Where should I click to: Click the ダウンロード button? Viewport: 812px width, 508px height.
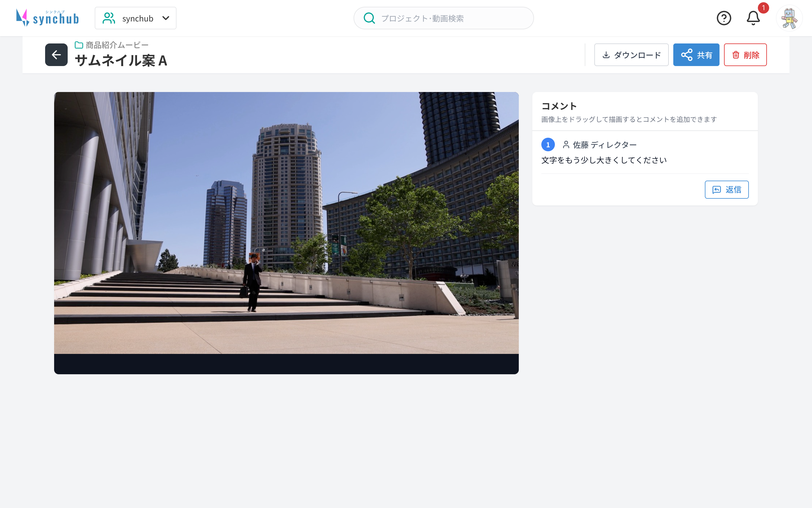631,55
